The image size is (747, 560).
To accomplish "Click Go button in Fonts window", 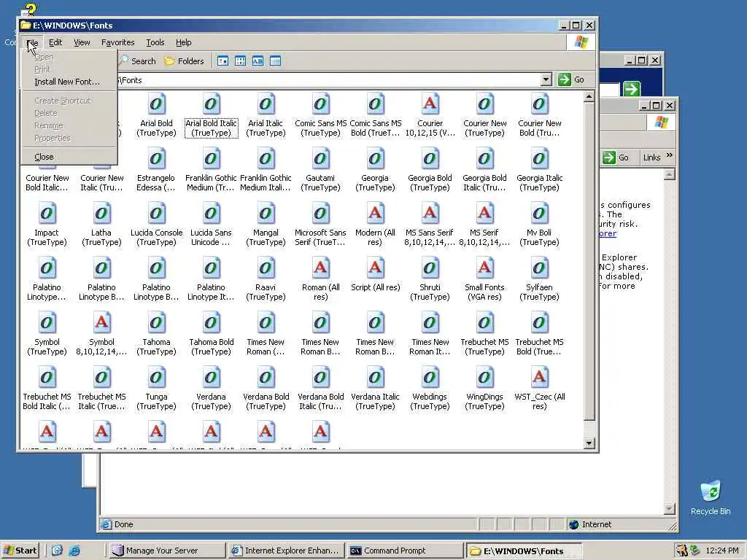I will point(572,79).
